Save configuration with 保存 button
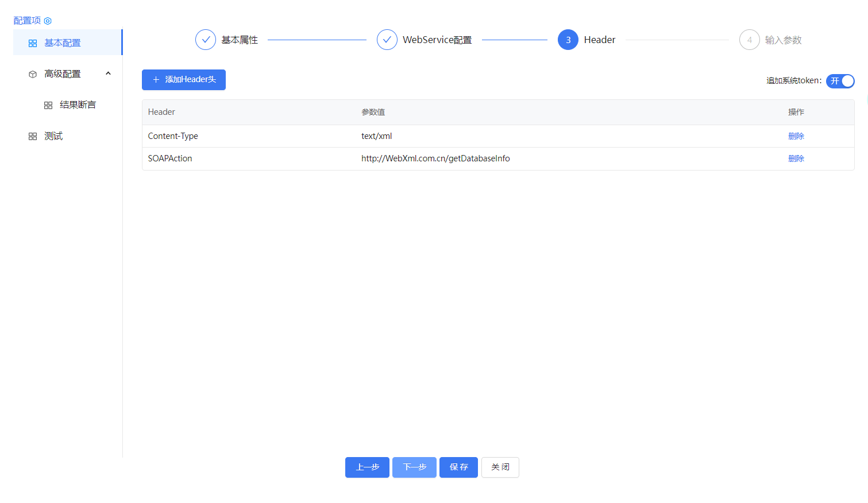This screenshot has height=503, width=868. pos(458,467)
